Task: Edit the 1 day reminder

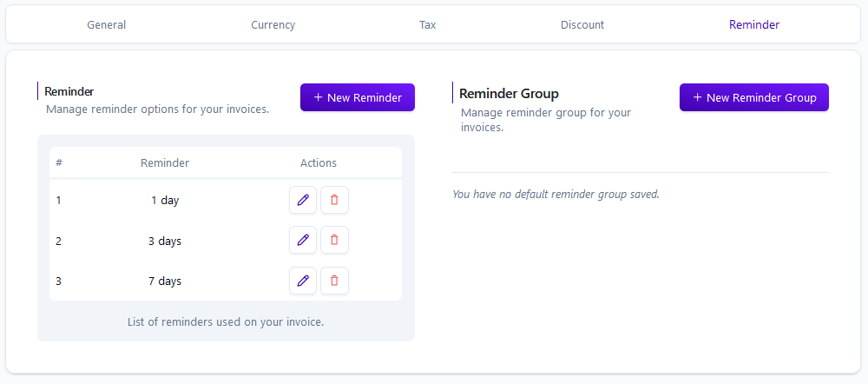Action: pos(303,200)
